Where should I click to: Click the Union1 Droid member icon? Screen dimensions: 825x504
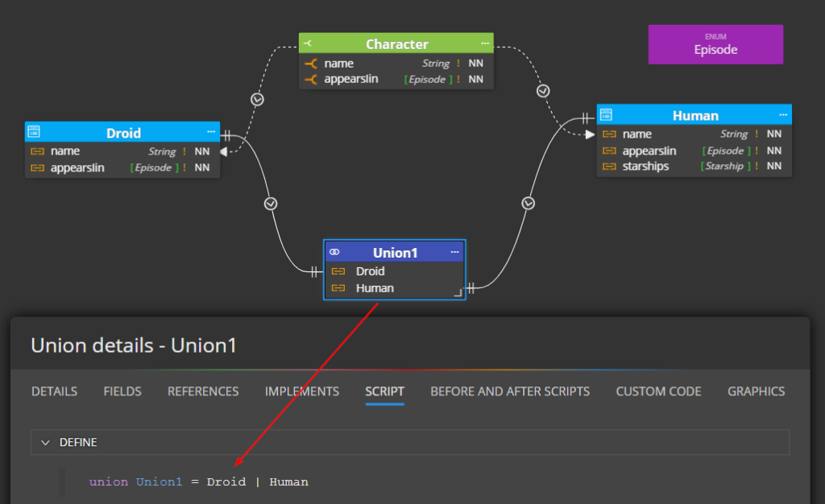pos(338,271)
